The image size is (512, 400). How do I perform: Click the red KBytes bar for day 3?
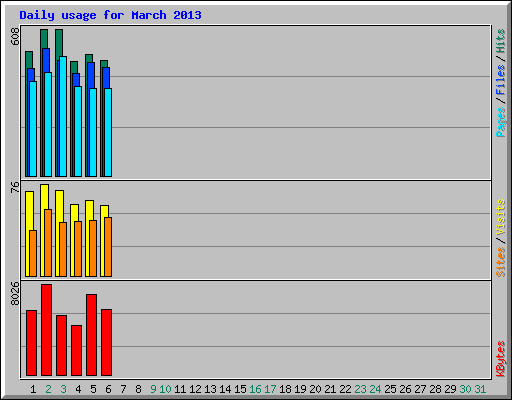pos(61,345)
